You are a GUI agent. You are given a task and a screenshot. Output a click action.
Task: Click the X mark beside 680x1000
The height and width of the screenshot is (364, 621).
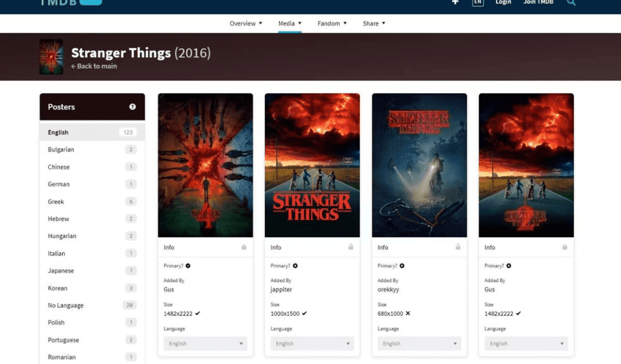pos(408,313)
